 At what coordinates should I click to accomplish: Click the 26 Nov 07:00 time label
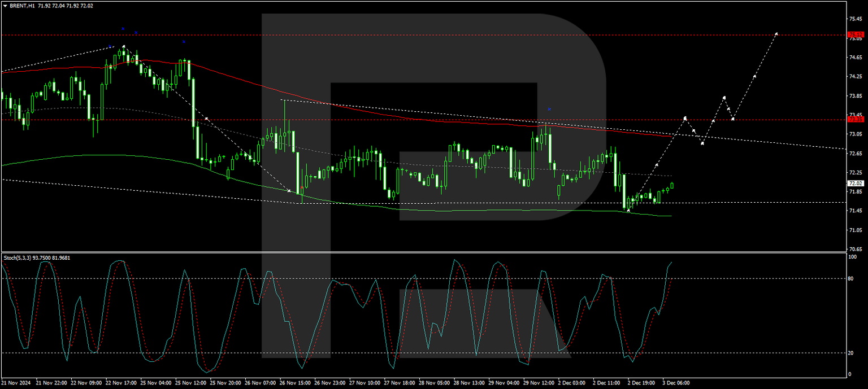[261, 383]
